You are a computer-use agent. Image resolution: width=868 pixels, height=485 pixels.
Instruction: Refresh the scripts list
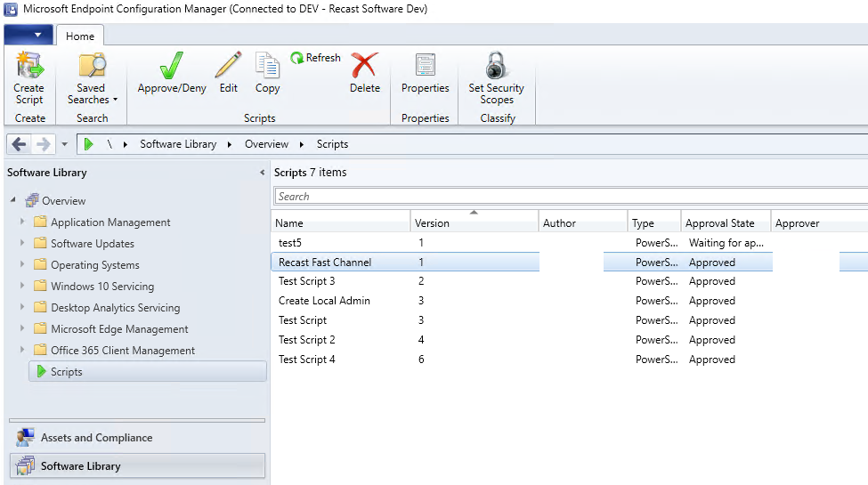coord(315,58)
